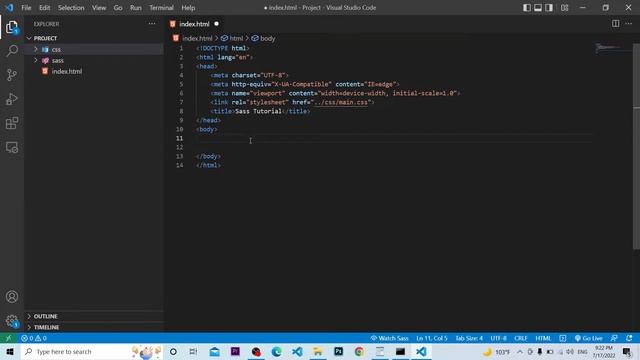Click the Split Editor Right icon

616,24
